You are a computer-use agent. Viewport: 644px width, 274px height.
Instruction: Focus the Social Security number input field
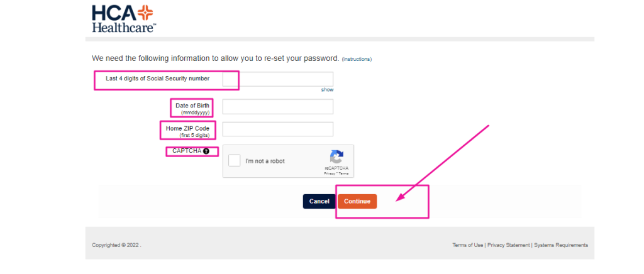[x=277, y=79]
